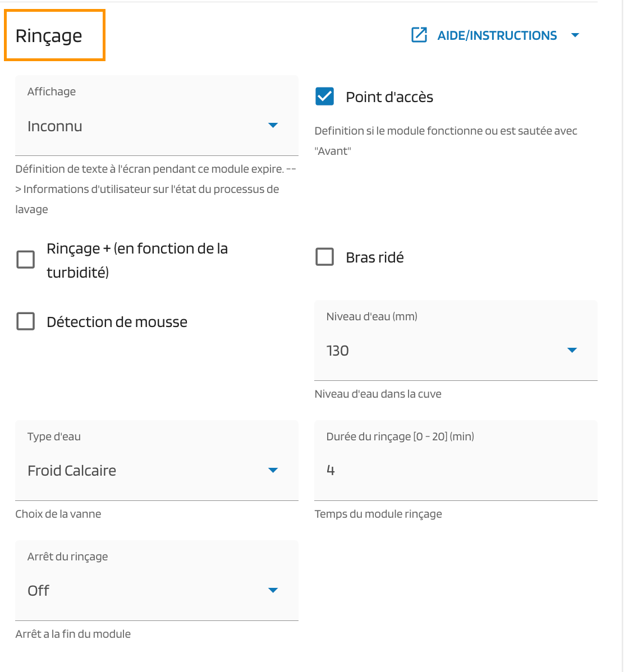Image resolution: width=624 pixels, height=672 pixels.
Task: Expand the Niveau d'eau dropdown arrow
Action: [572, 350]
